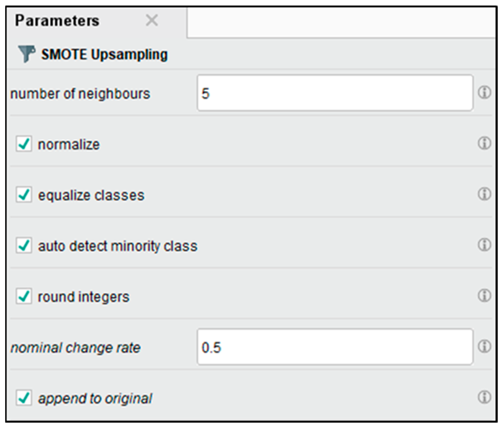This screenshot has height=429, width=504.
Task: Click info icon for auto detect minority class
Action: pos(484,245)
